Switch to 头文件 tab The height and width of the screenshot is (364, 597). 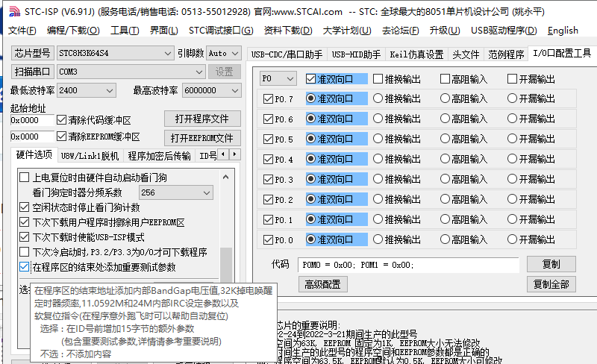466,55
